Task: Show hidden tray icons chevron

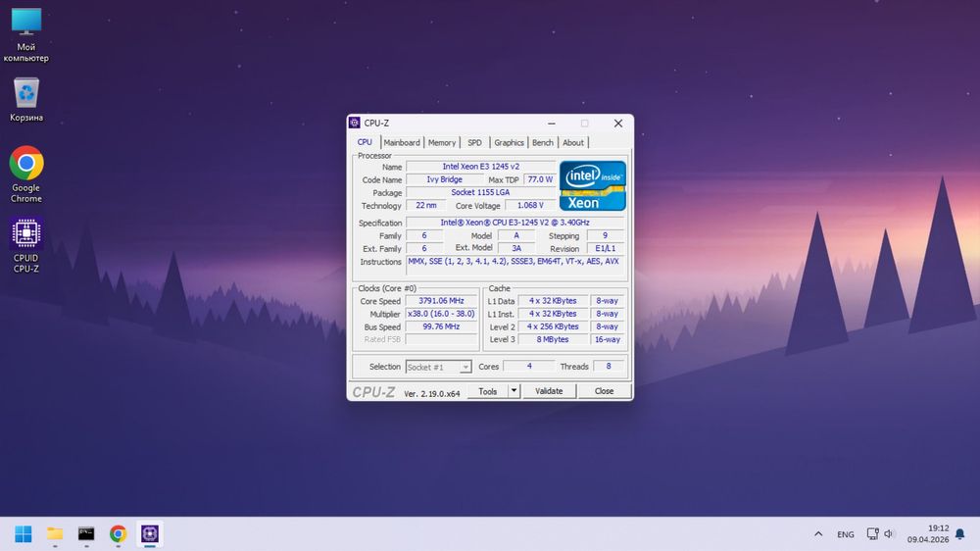Action: coord(818,534)
